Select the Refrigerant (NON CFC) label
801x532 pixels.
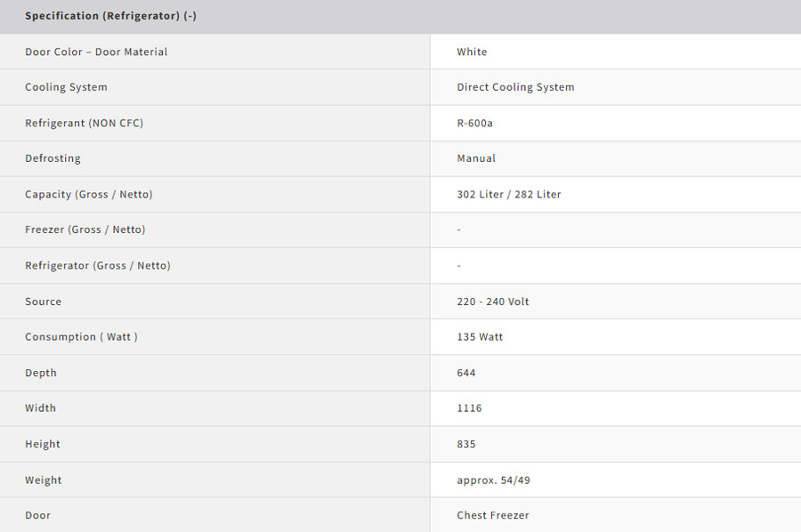85,123
